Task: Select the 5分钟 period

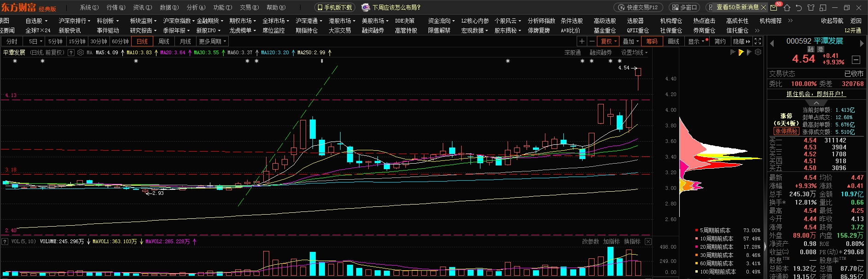Action: (55, 41)
